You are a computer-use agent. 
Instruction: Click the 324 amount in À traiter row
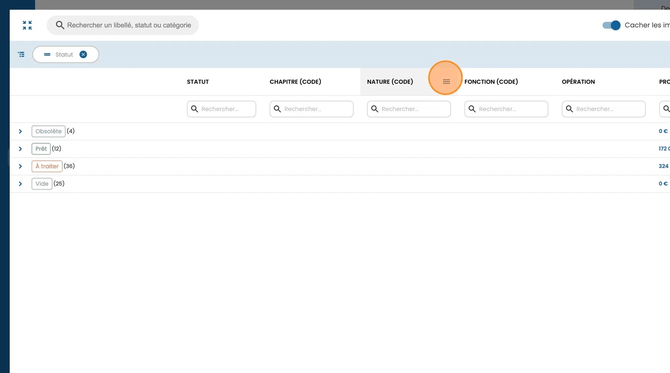[x=664, y=166]
